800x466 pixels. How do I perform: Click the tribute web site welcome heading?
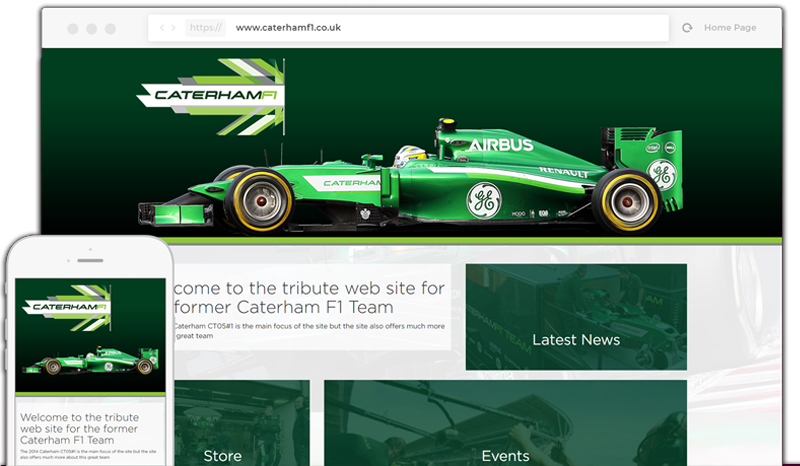pyautogui.click(x=309, y=298)
